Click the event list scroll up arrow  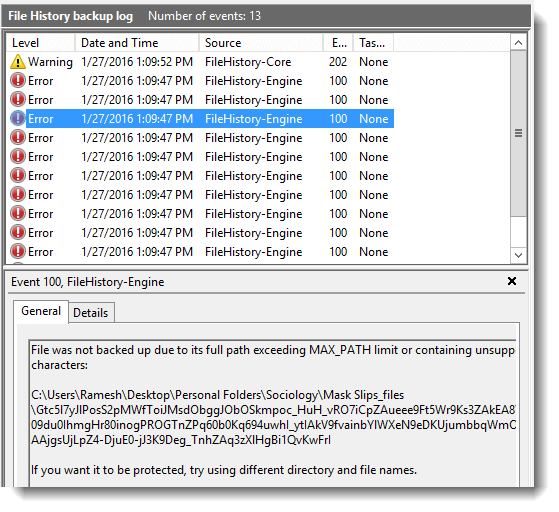click(x=518, y=43)
